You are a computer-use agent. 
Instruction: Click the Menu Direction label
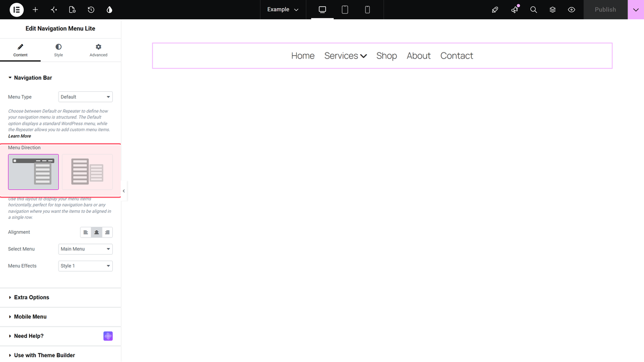click(x=24, y=147)
